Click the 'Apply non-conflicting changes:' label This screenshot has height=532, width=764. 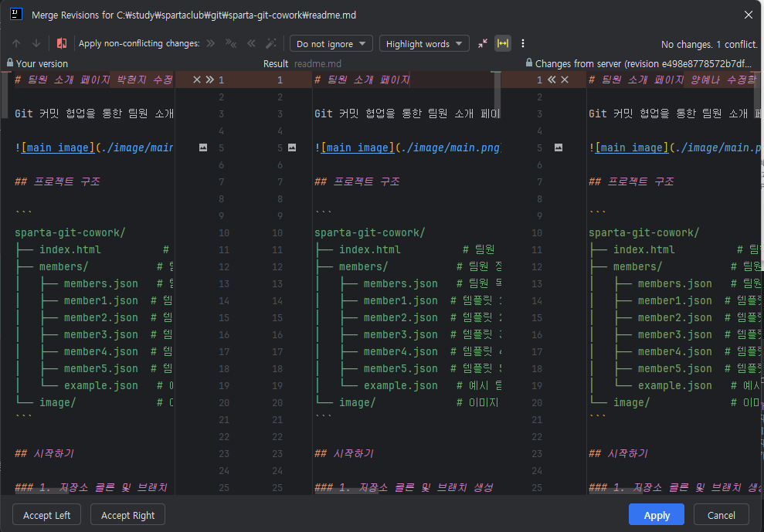[139, 43]
